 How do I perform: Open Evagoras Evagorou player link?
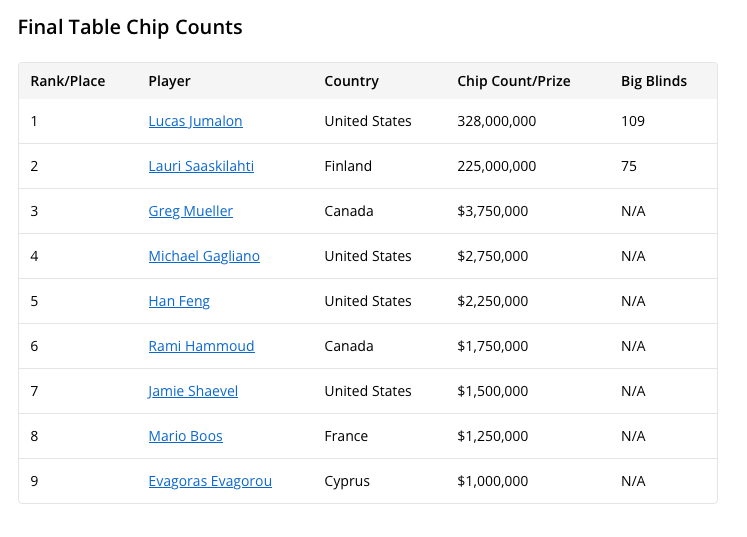210,481
